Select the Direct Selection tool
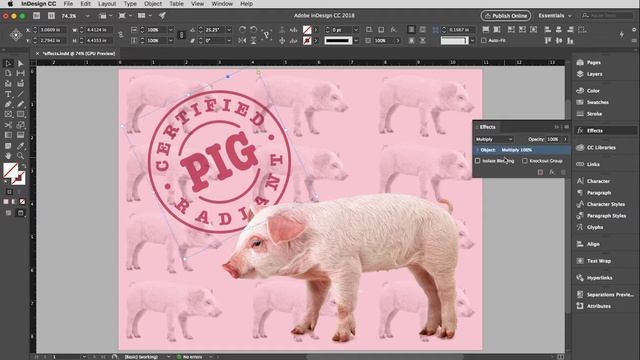Image resolution: width=640 pixels, height=360 pixels. click(20, 63)
